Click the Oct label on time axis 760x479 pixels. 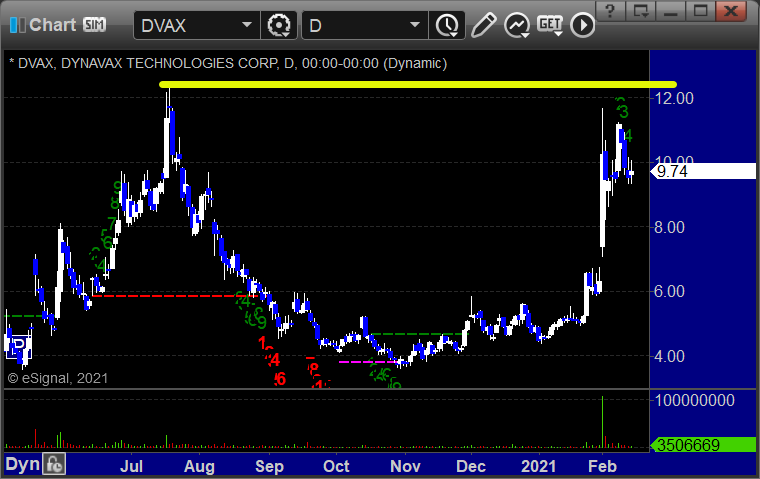(336, 466)
